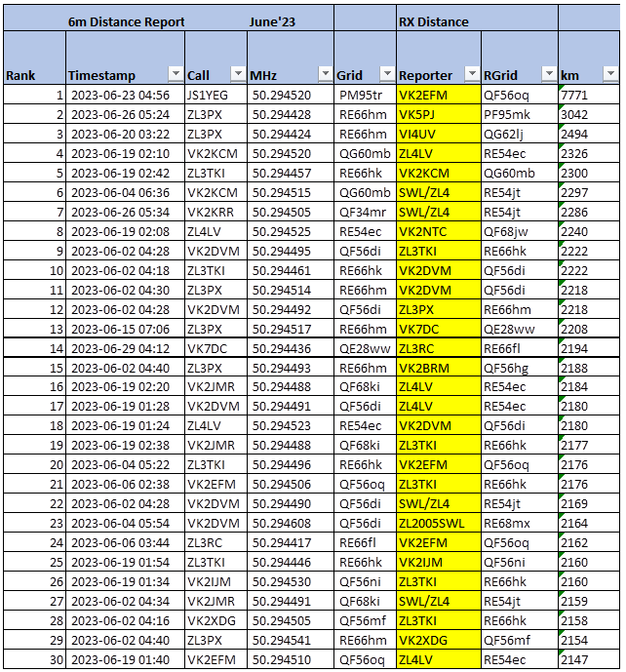This screenshot has height=672, width=626.
Task: Select the timestamp 2023-06-29 04:12 cell
Action: point(124,348)
